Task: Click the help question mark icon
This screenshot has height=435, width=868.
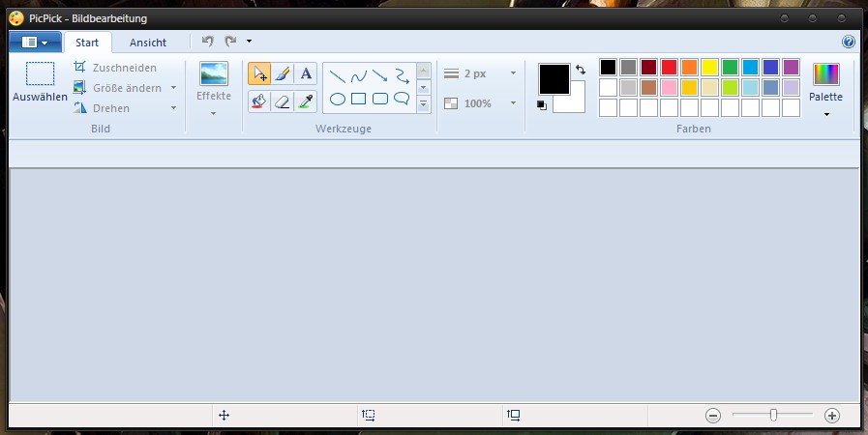Action: (x=849, y=42)
